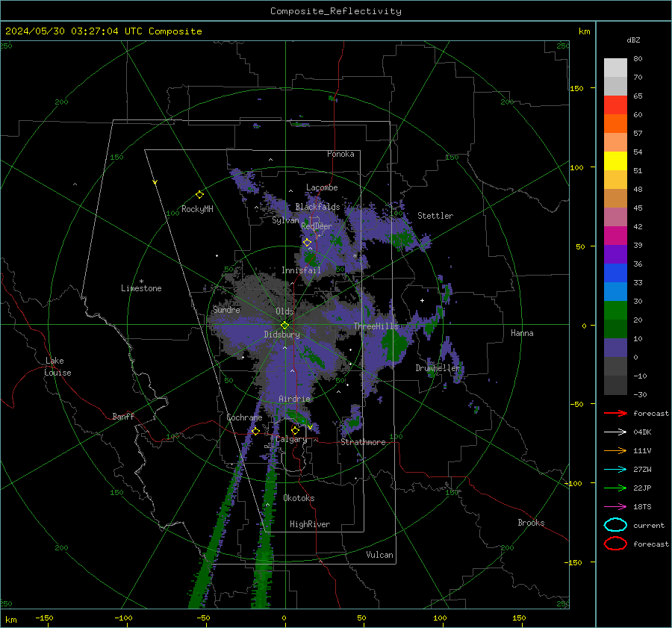The width and height of the screenshot is (672, 628).
Task: Click the Sylvan town label
Action: [285, 220]
